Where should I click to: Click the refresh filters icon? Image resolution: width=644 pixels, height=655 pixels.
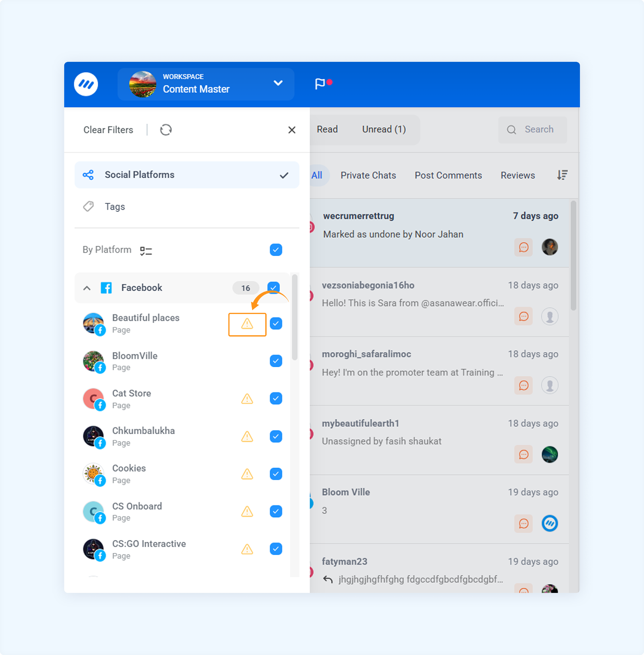point(166,130)
